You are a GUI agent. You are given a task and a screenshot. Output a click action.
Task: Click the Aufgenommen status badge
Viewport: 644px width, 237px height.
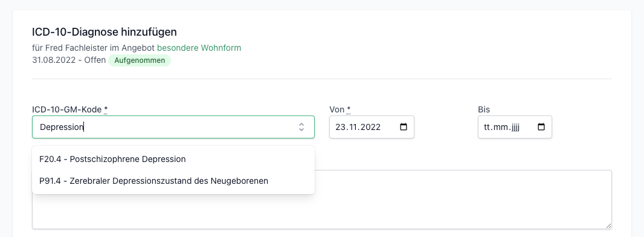tap(140, 60)
